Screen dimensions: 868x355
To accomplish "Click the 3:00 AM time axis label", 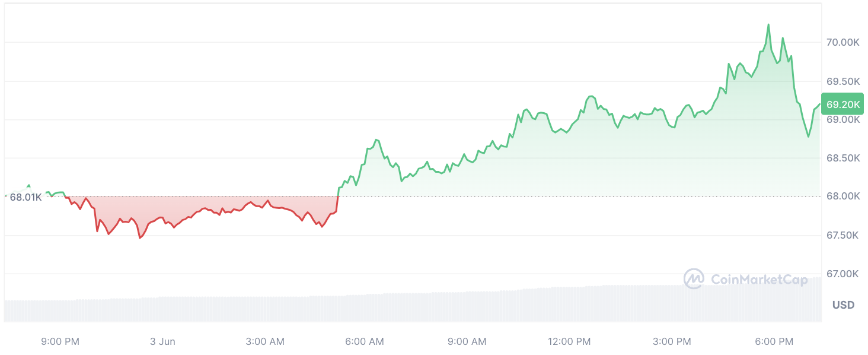I will (264, 341).
